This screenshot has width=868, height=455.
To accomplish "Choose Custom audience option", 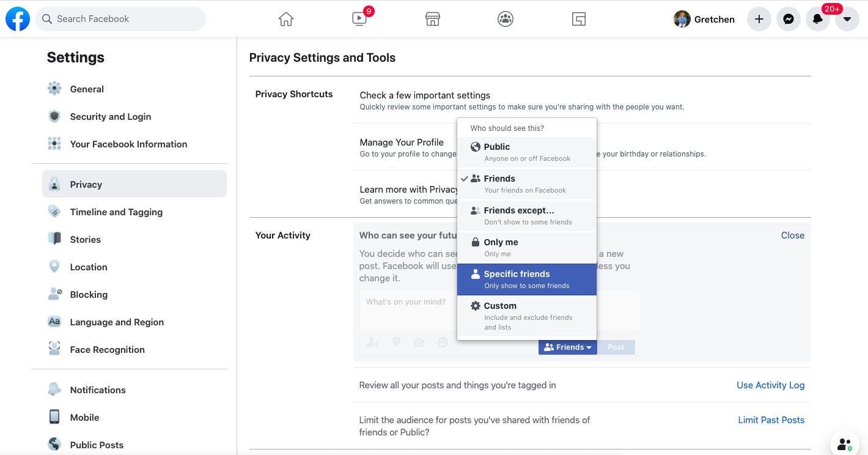I will coord(526,316).
